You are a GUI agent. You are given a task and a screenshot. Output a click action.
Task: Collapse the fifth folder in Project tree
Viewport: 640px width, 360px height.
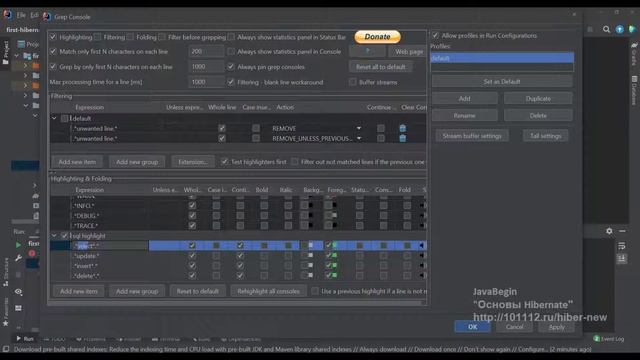[26, 105]
